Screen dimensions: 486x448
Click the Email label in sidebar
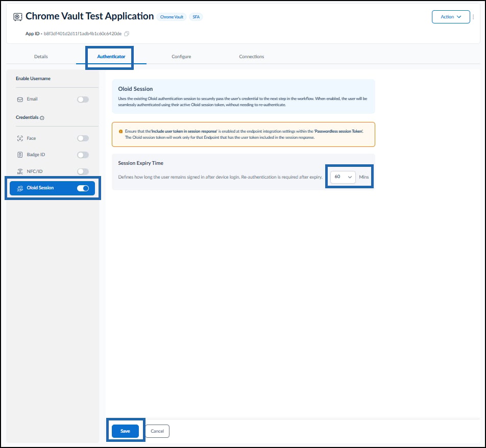point(32,99)
